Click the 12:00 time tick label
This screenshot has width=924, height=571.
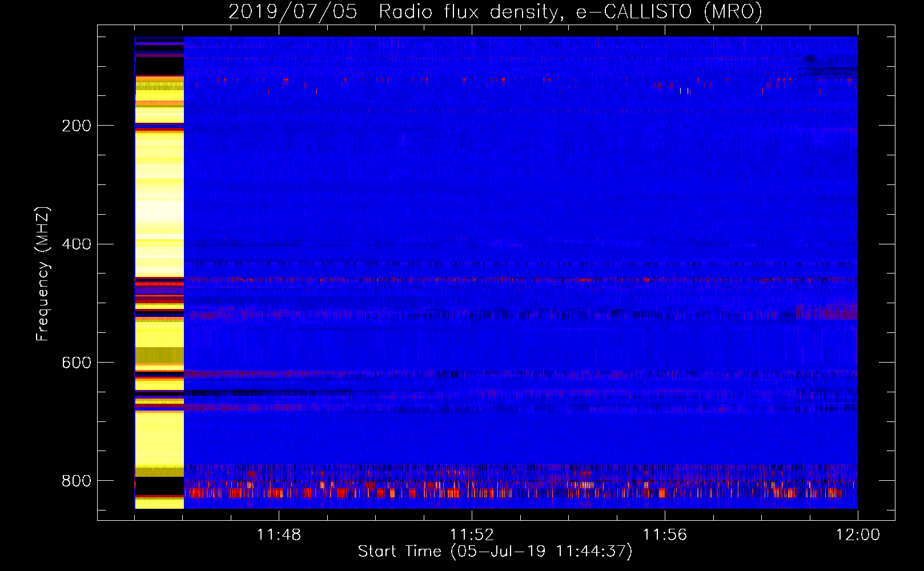click(x=858, y=535)
